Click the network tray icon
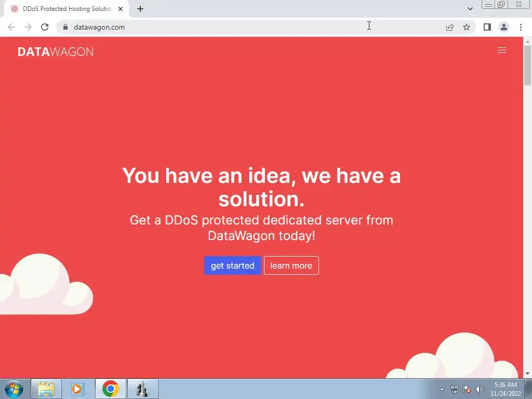 coord(454,389)
